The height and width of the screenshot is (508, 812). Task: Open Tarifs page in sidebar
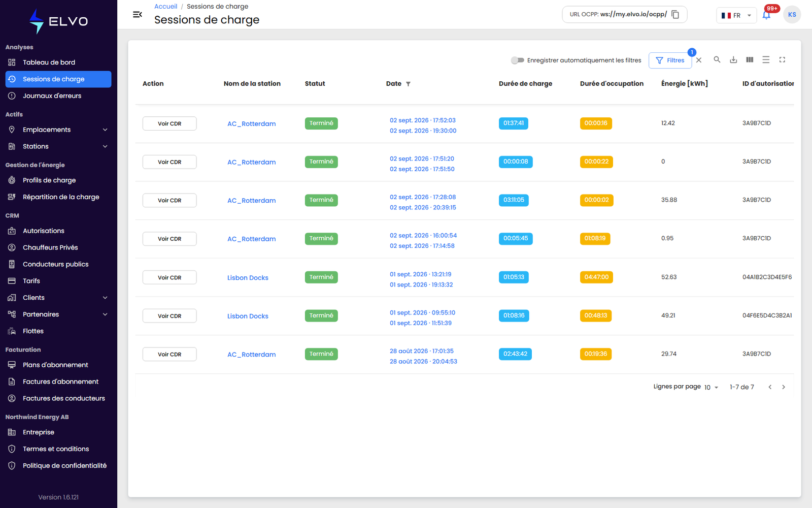coord(58,281)
